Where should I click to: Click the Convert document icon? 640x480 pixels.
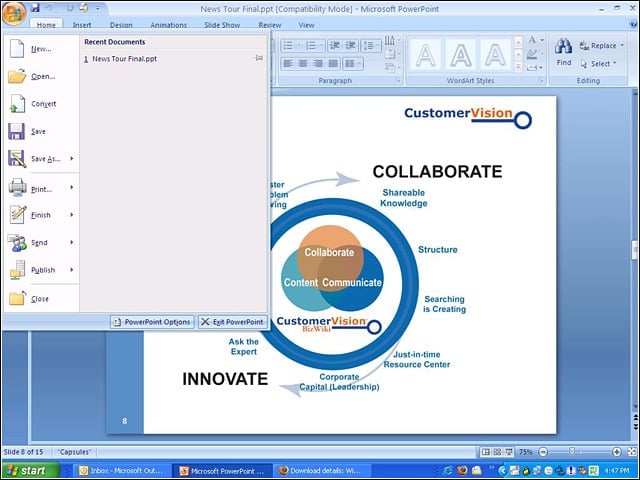pyautogui.click(x=17, y=104)
